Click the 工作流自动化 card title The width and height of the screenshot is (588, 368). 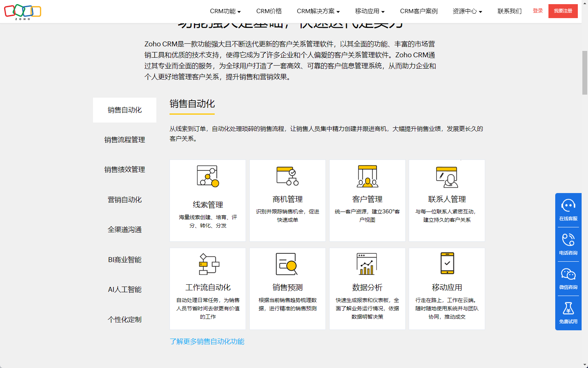tap(208, 287)
